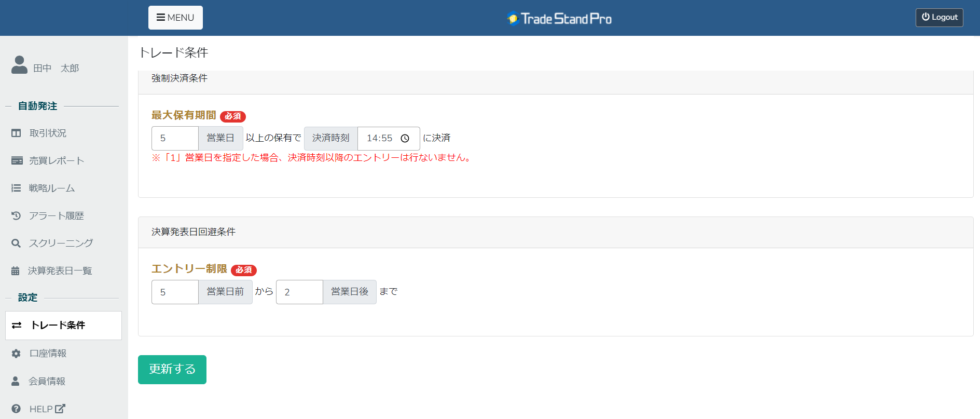This screenshot has width=980, height=419.
Task: Click the 必須 badge beside 最大保有期間
Action: click(x=233, y=116)
